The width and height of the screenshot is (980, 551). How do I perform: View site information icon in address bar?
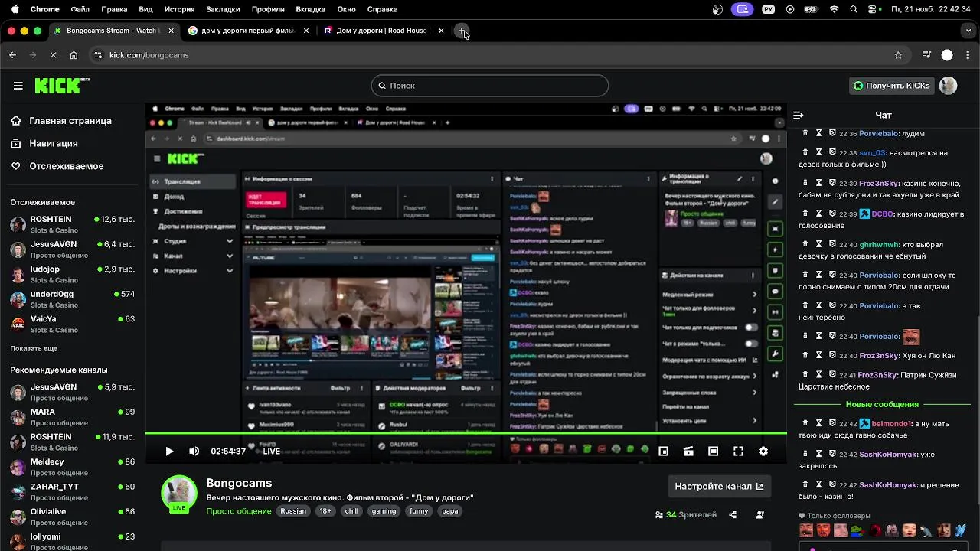(98, 55)
